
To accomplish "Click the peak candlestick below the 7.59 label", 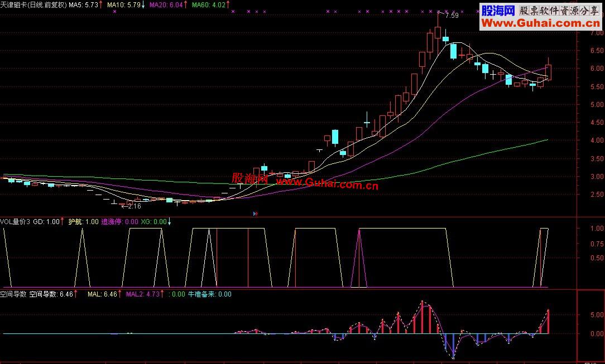I will tap(438, 32).
